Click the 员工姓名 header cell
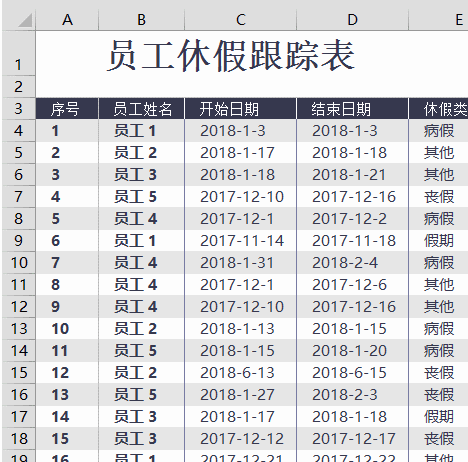This screenshot has height=462, width=468. click(x=141, y=109)
